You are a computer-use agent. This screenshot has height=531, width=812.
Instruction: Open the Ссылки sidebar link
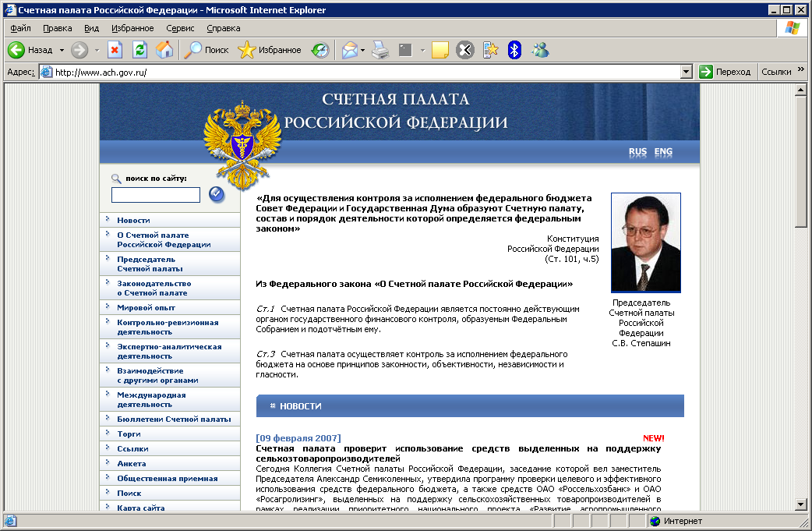(132, 448)
